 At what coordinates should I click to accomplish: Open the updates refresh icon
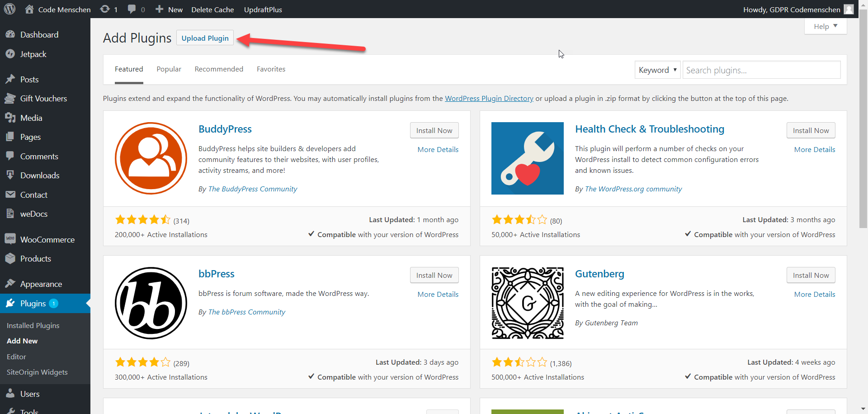[105, 9]
